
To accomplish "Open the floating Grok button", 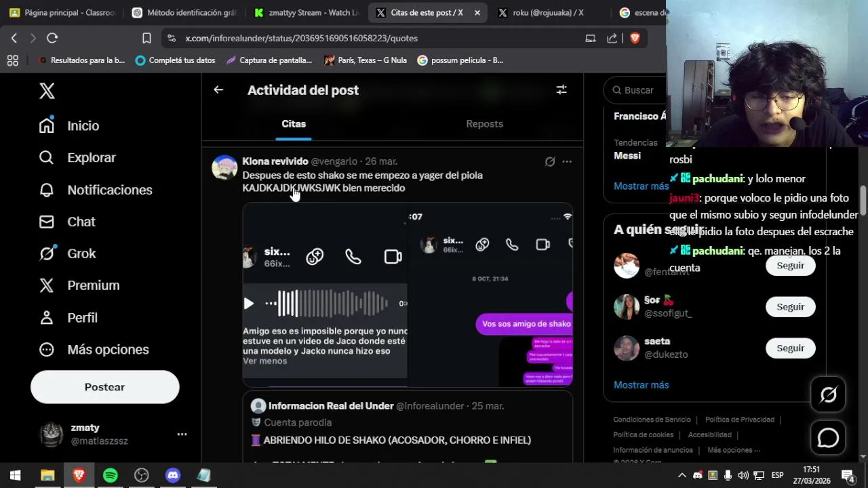I will tap(828, 394).
